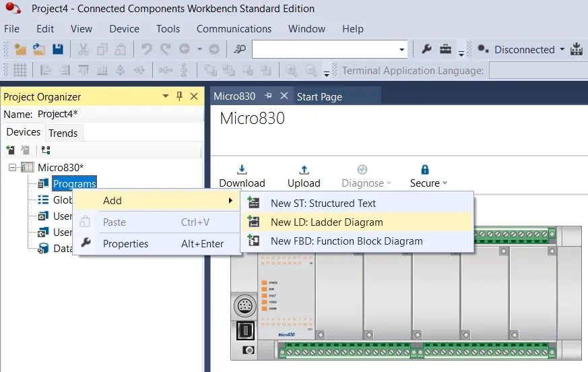Click the Navigate Forward round icon
588x372 pixels.
coord(214,49)
